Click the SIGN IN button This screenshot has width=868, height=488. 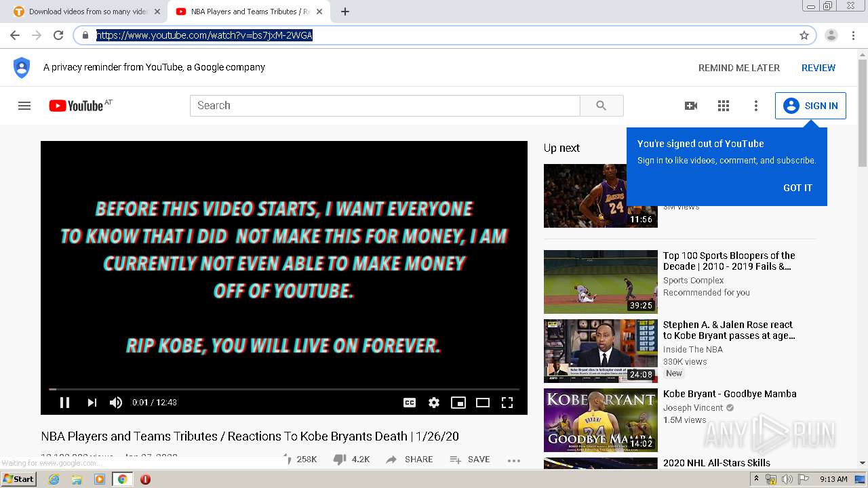(810, 106)
